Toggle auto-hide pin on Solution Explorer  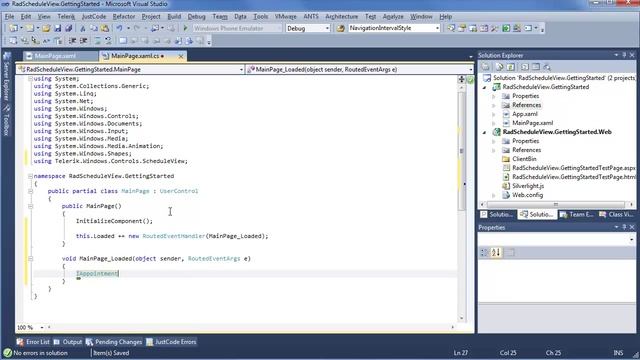click(x=624, y=55)
